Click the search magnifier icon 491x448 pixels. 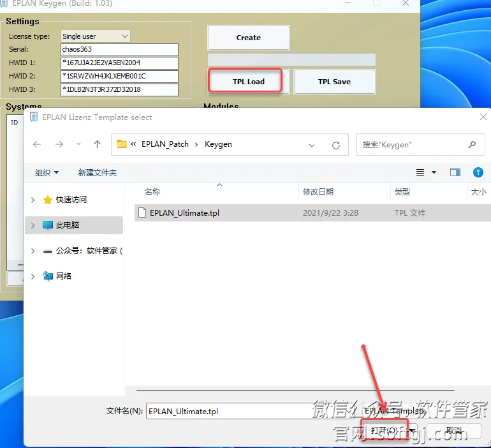point(472,145)
